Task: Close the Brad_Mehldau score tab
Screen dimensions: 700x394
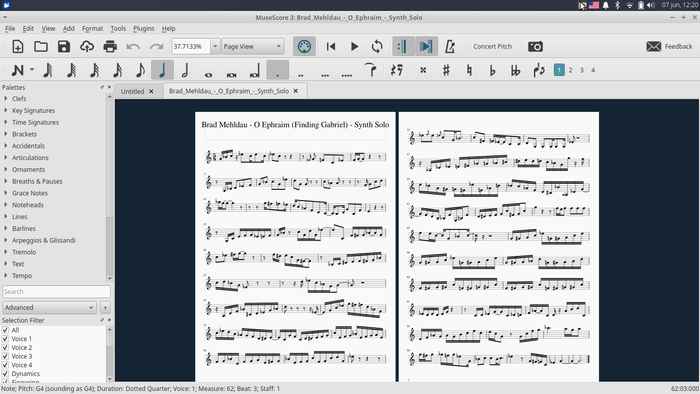Action: (296, 91)
